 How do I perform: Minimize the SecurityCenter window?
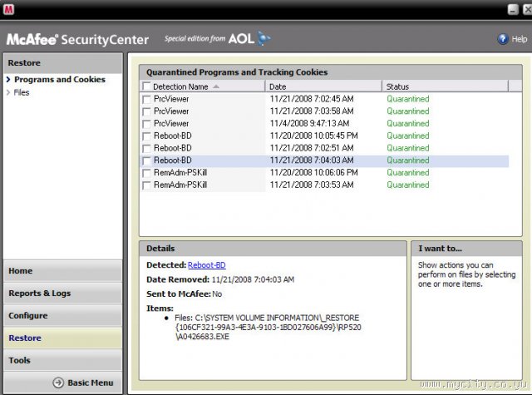(513, 9)
